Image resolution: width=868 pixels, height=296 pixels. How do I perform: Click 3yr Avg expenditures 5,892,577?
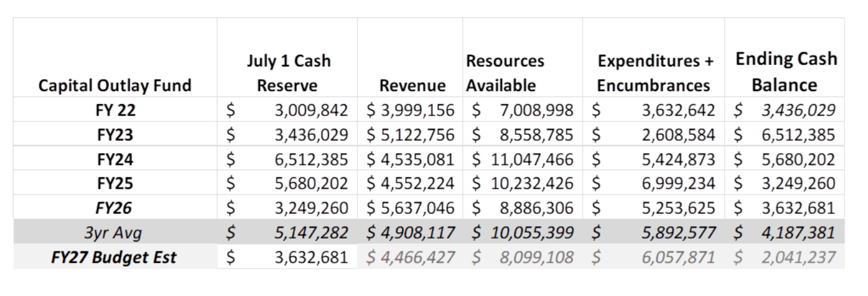[x=678, y=233]
